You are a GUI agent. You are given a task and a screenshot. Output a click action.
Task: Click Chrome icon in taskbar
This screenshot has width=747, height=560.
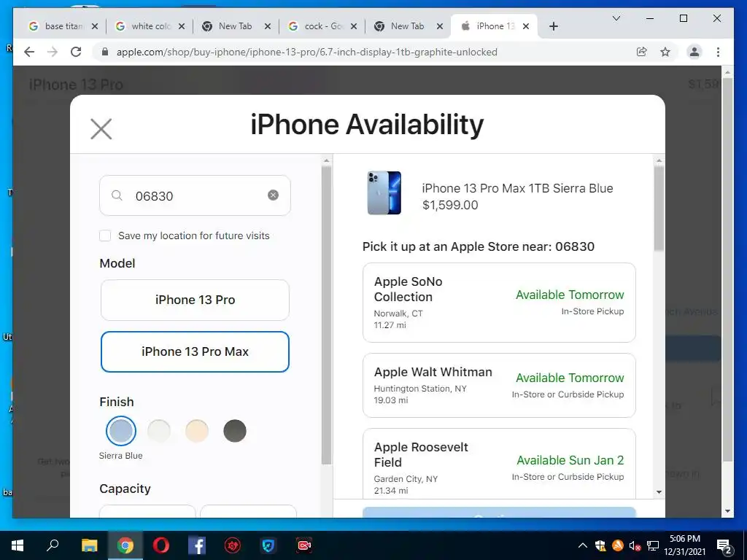(125, 545)
